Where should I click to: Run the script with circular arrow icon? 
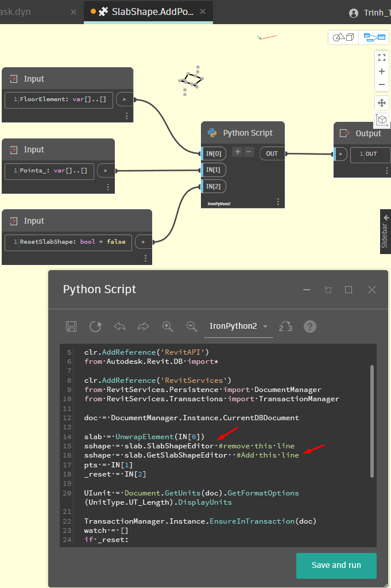point(95,326)
